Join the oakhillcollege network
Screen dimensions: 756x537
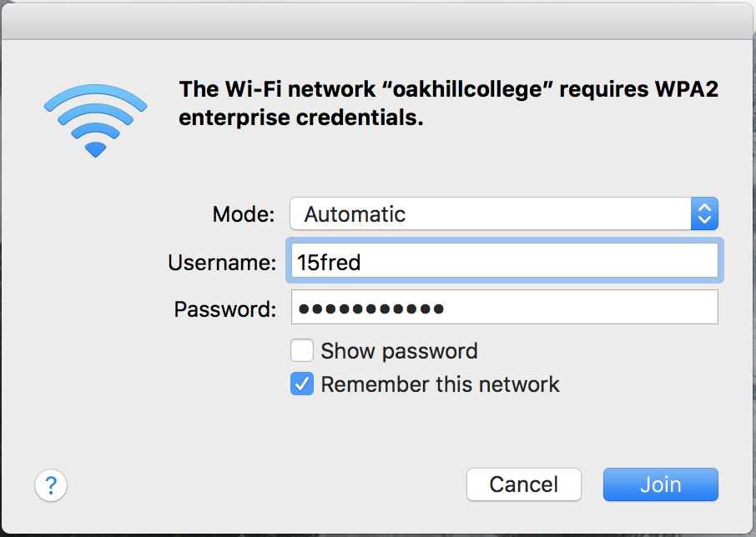pos(661,484)
